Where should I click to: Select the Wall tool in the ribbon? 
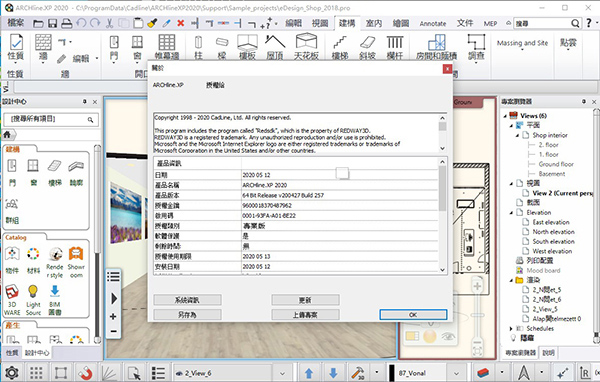43,47
